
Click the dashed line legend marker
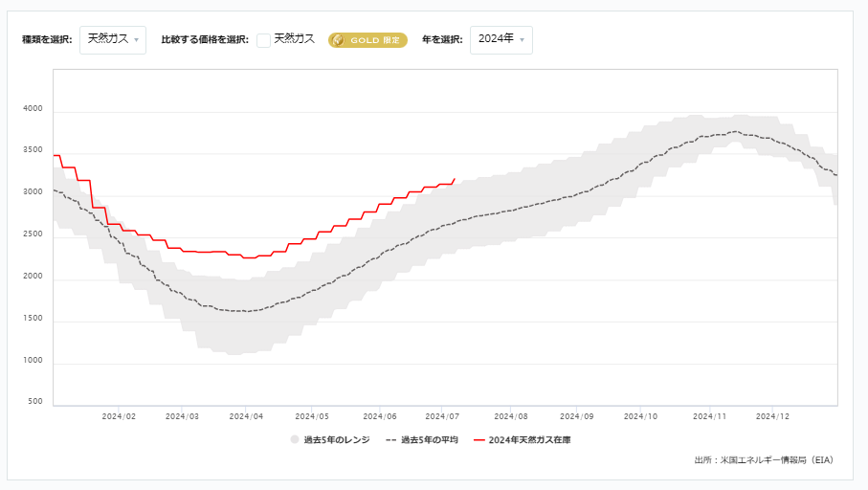coord(390,440)
